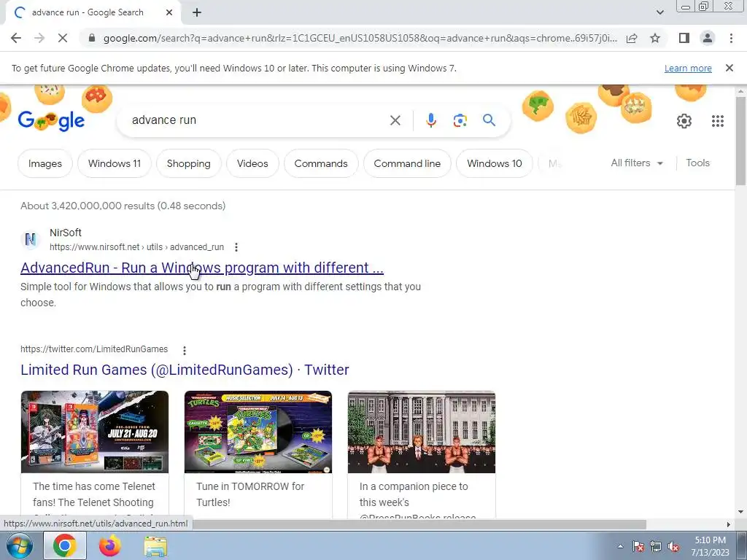
Task: Bookmark this page with the star icon
Action: [x=655, y=38]
